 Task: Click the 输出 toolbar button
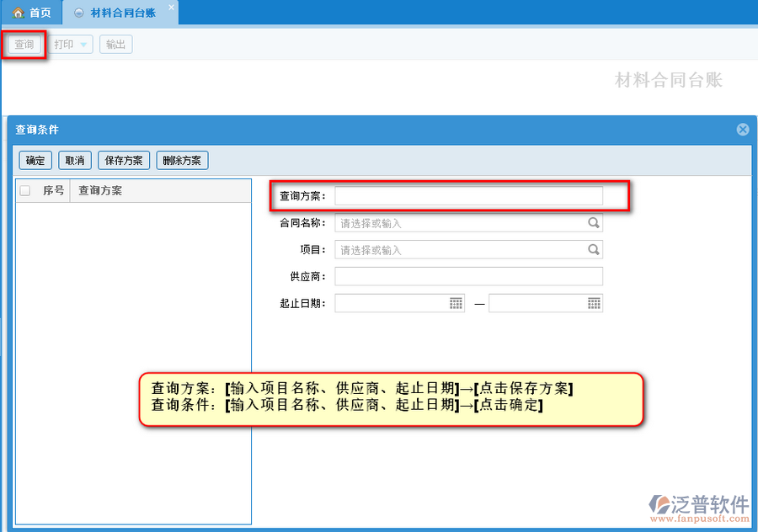[115, 45]
